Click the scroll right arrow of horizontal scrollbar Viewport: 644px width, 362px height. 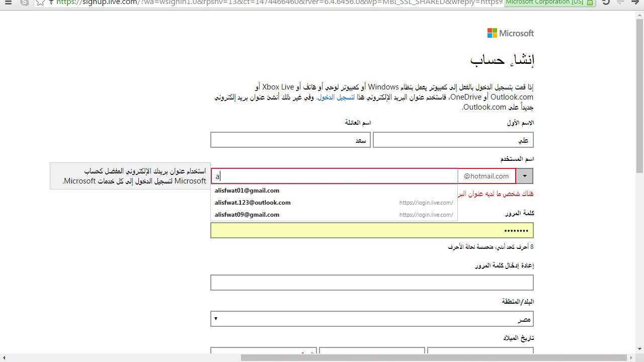click(x=631, y=358)
